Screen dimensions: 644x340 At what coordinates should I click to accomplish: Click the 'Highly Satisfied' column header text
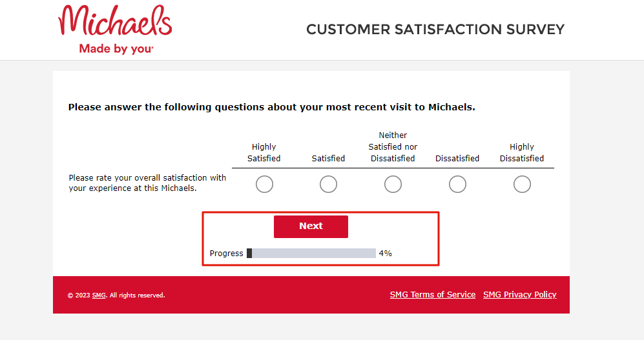[x=264, y=152]
